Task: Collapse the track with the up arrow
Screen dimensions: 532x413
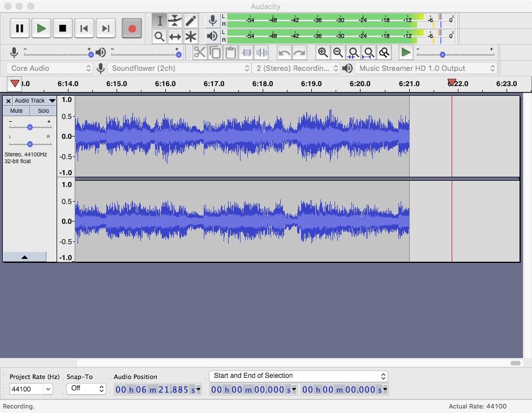Action: [24, 257]
